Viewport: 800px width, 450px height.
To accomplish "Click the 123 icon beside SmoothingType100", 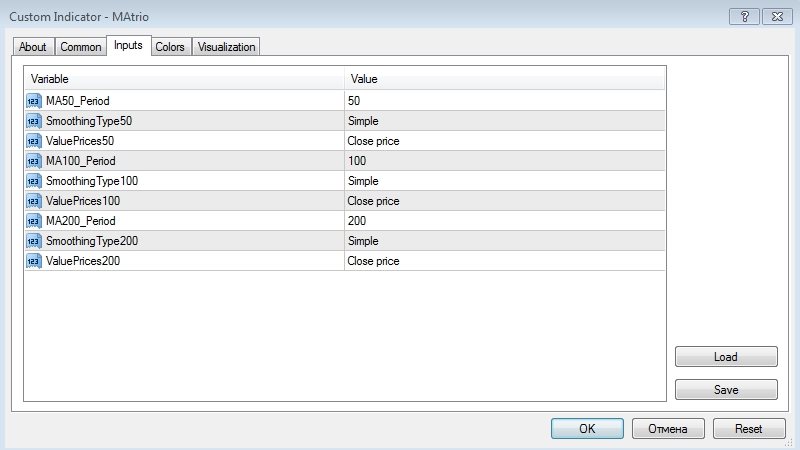I will click(x=34, y=181).
